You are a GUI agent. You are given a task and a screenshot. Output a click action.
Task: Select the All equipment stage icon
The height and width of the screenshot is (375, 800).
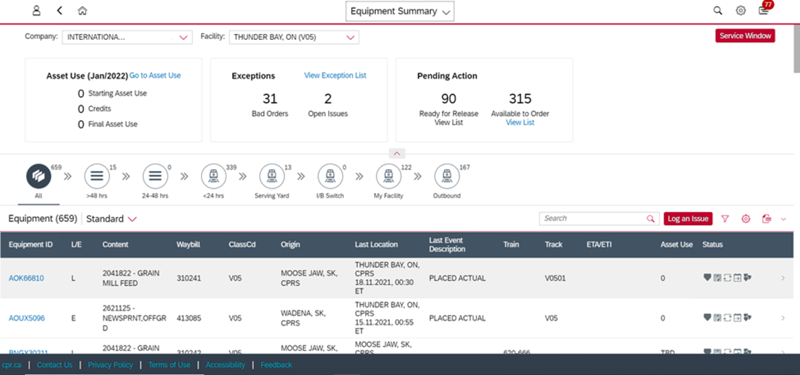(39, 177)
